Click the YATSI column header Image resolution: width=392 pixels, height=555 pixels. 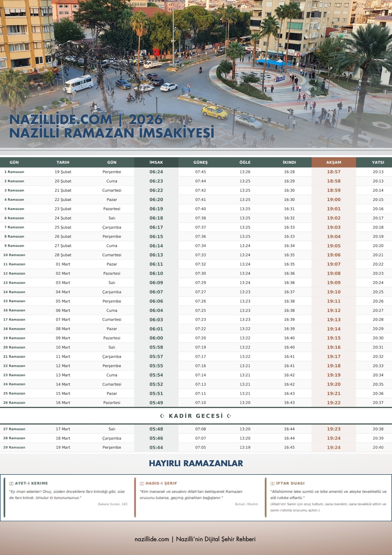tap(378, 162)
